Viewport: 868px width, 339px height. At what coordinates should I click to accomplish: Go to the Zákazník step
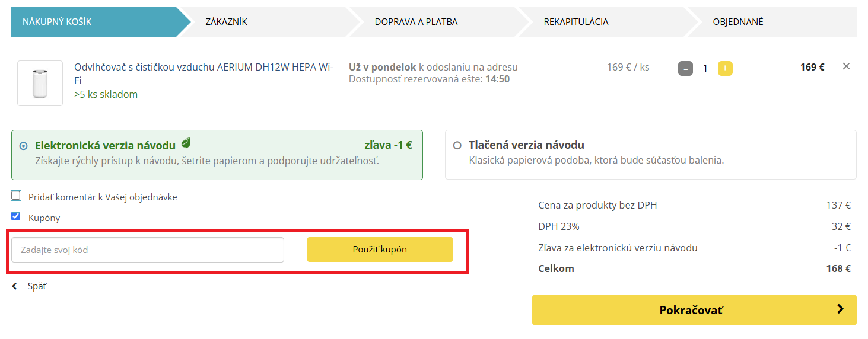click(x=226, y=22)
